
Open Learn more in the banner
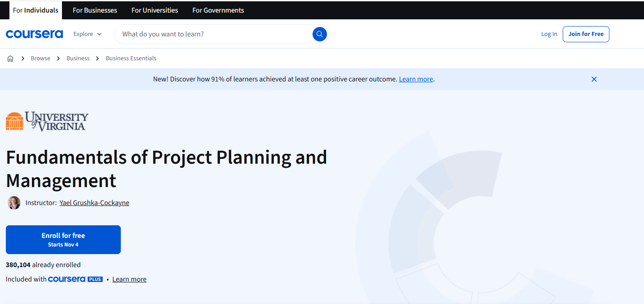coord(415,79)
